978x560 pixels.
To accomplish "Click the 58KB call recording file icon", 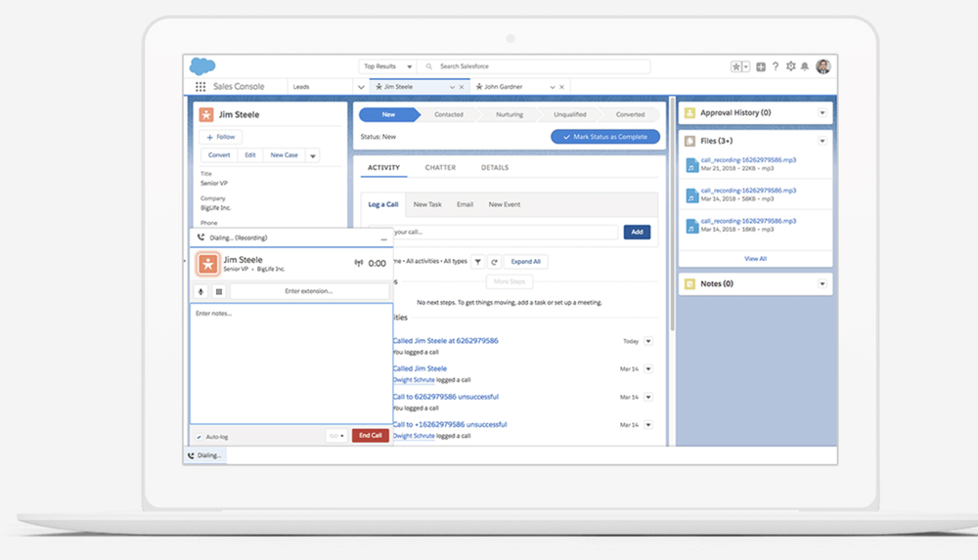I will pyautogui.click(x=691, y=195).
